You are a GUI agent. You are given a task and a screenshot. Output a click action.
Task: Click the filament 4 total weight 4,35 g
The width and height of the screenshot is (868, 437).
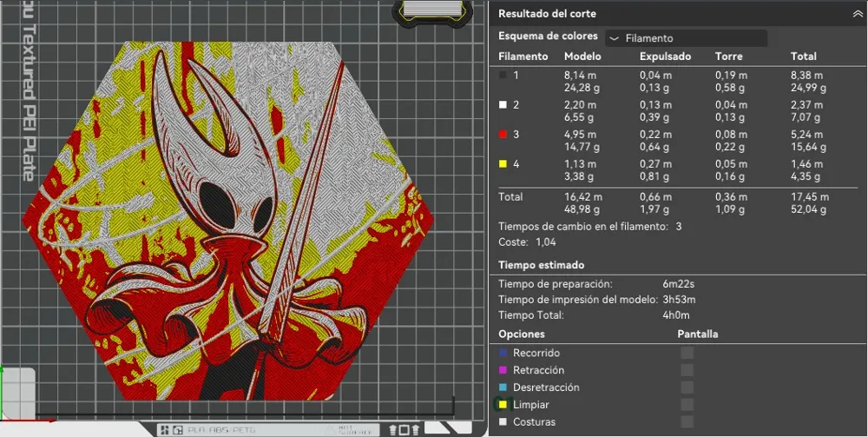[x=806, y=176]
